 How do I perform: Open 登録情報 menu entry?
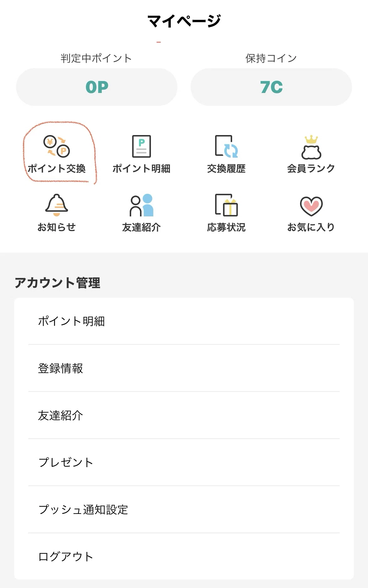pos(184,368)
